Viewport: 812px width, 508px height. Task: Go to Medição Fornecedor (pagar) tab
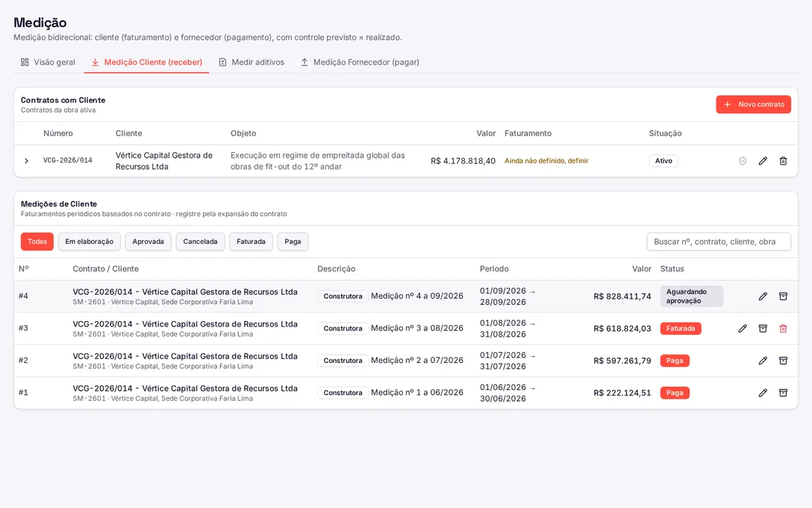click(x=359, y=62)
